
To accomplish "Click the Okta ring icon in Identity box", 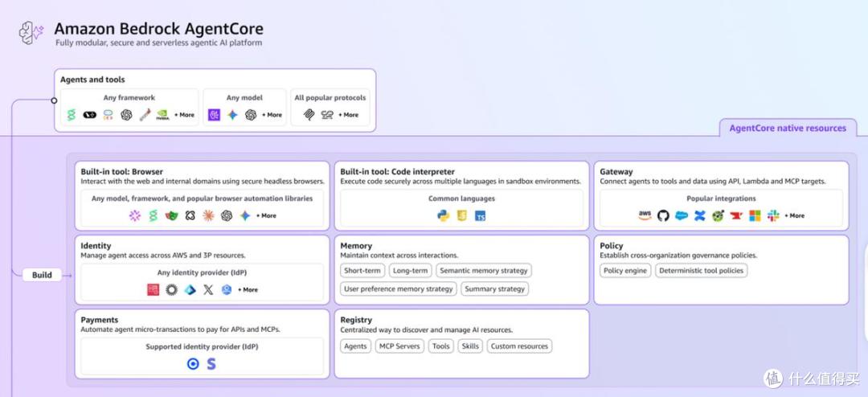I will point(172,289).
